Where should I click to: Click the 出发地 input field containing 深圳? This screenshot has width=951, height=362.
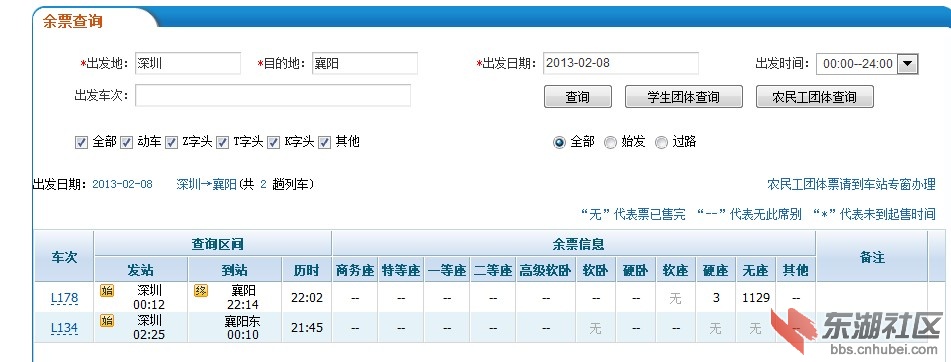[x=188, y=63]
